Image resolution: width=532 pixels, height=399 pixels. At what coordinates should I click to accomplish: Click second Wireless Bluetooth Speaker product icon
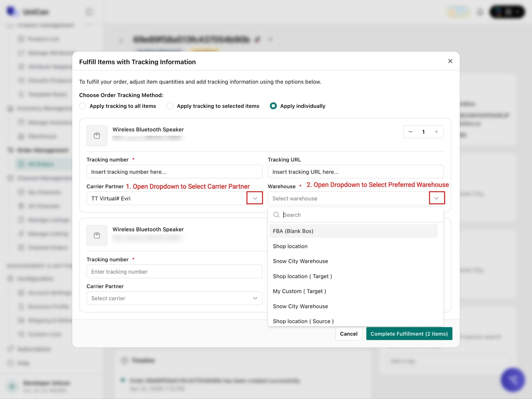click(97, 235)
